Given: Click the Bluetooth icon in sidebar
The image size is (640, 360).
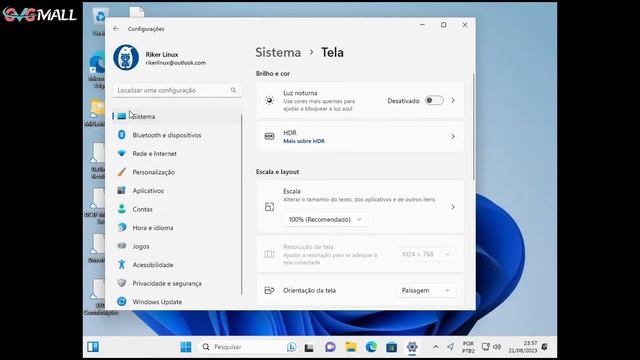Looking at the screenshot, I should tap(122, 135).
